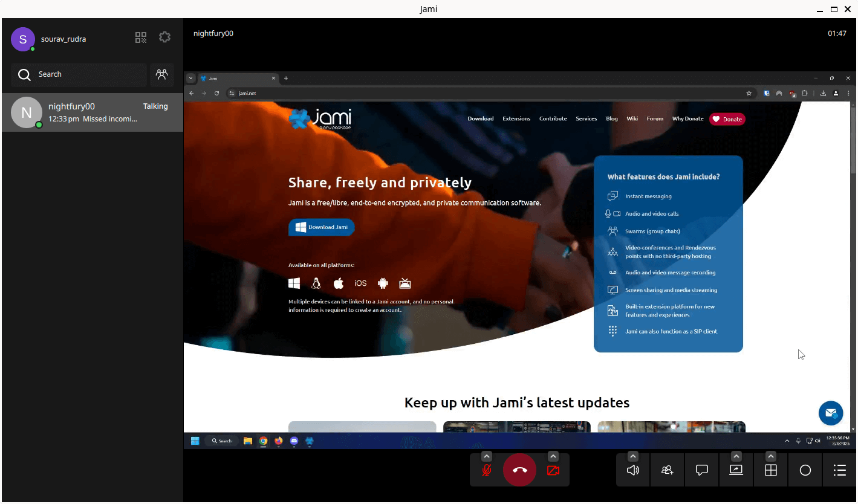Open the Jami settings gear icon
The width and height of the screenshot is (858, 504).
click(x=164, y=37)
